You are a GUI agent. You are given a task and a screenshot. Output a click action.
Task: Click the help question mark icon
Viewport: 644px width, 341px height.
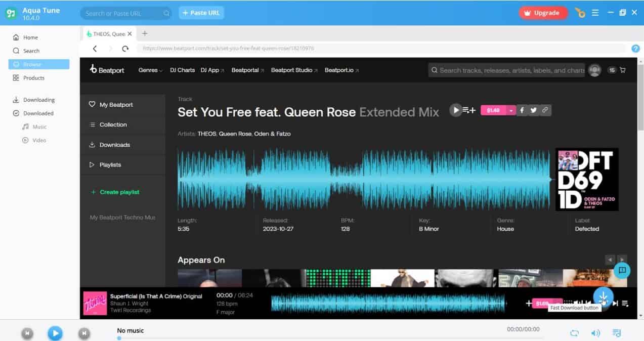635,48
